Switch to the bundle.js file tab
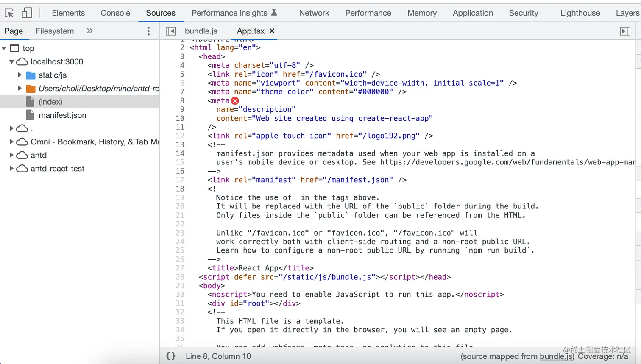 tap(201, 31)
